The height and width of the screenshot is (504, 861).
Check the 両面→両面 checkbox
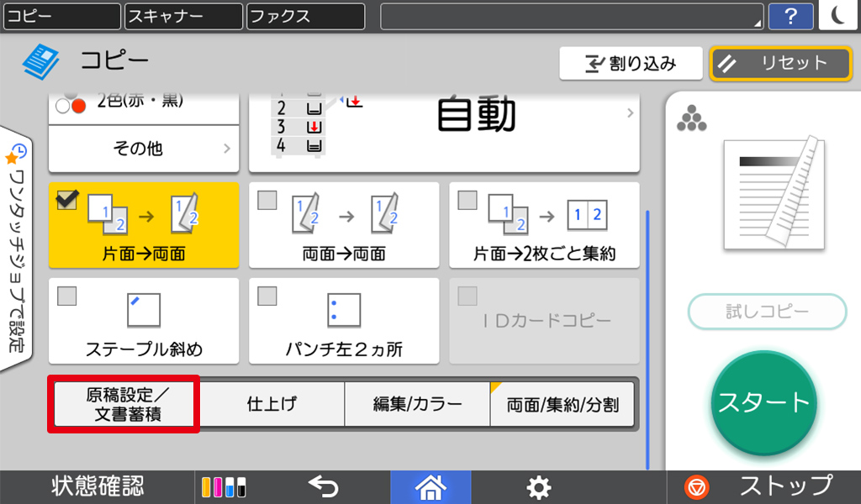267,200
